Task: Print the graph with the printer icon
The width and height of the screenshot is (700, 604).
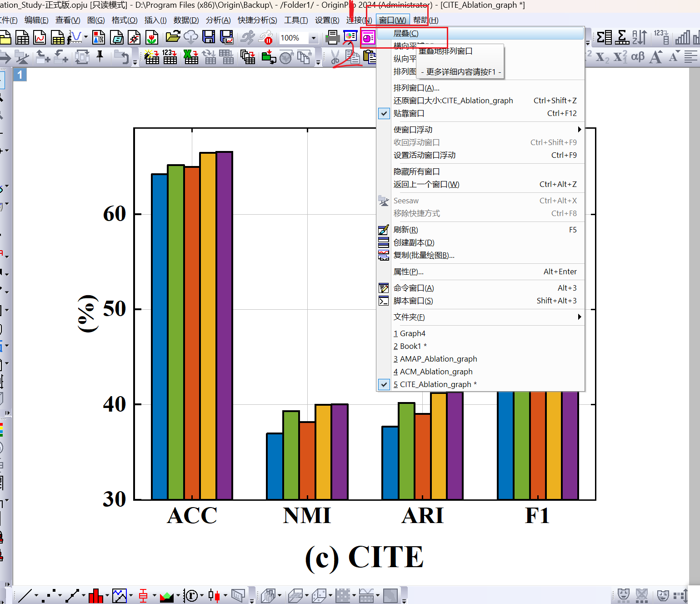Action: pos(333,37)
